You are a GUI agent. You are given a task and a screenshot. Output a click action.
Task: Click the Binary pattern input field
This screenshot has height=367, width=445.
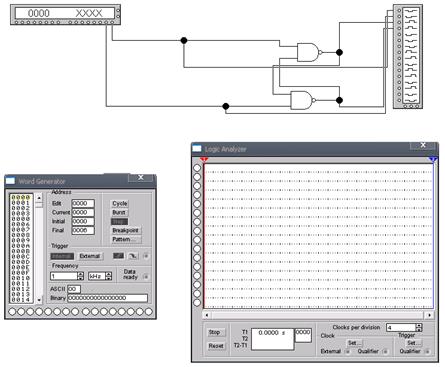[107, 298]
